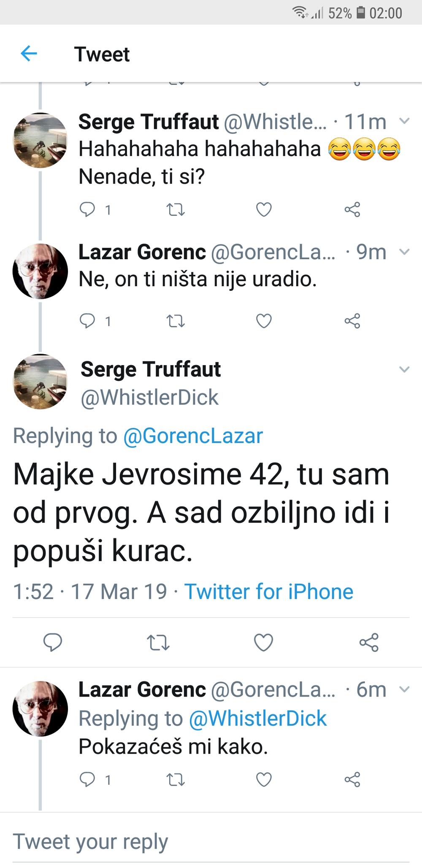Image resolution: width=422 pixels, height=868 pixels.
Task: Tap the 'Tweet your reply' field
Action: [x=169, y=841]
